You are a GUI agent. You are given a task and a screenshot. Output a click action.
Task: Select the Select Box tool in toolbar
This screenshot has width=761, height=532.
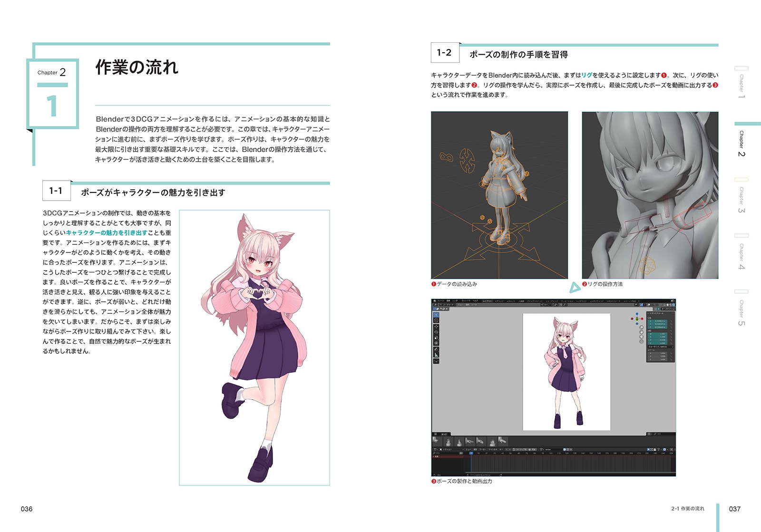point(436,315)
